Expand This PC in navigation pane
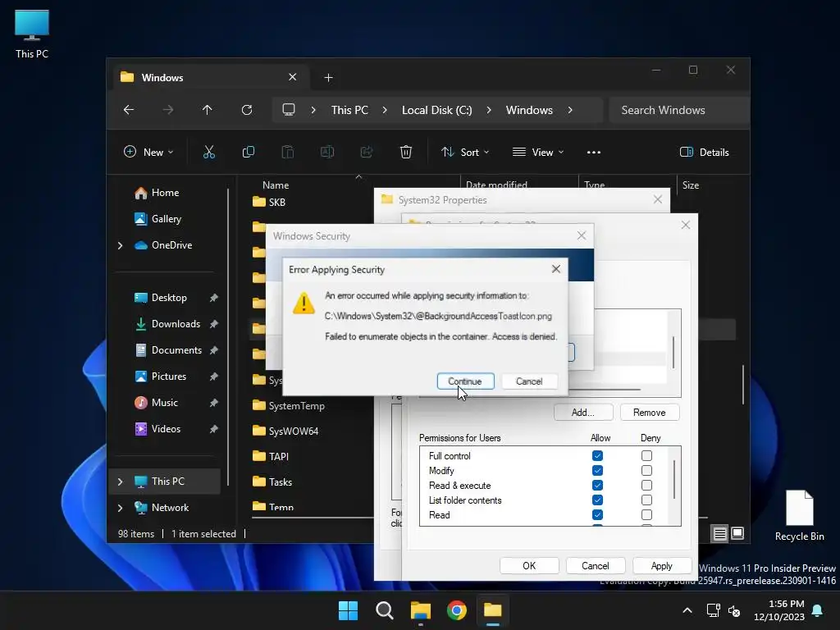 click(120, 482)
